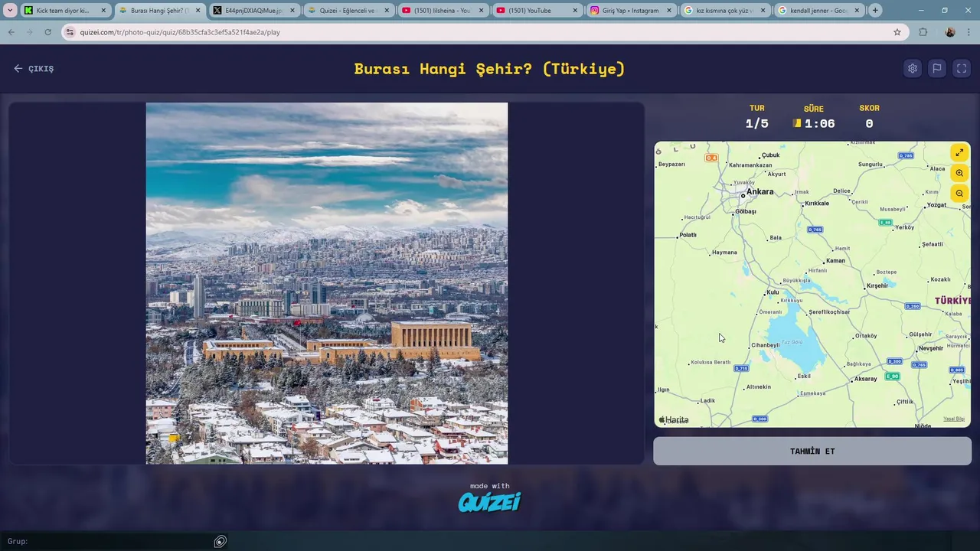Enter fullscreen mode for the quiz

[962, 68]
